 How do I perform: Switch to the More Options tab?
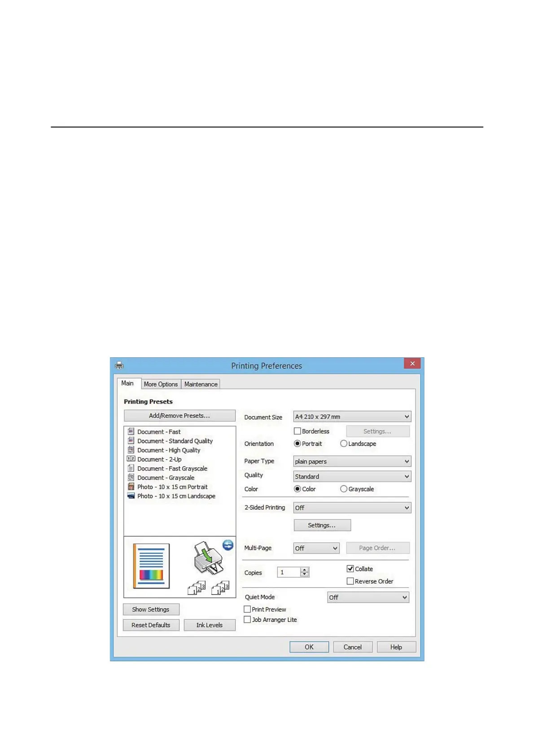tap(161, 384)
